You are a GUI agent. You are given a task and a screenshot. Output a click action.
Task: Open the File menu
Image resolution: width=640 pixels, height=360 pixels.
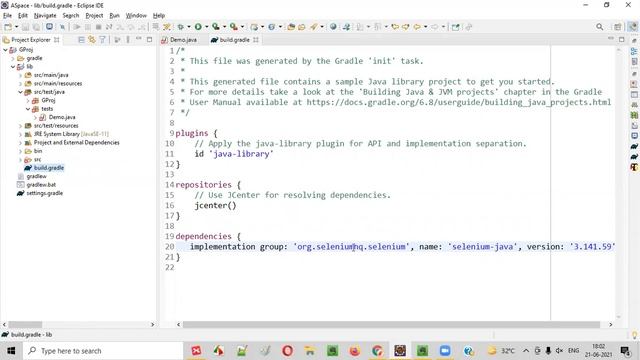coord(7,16)
